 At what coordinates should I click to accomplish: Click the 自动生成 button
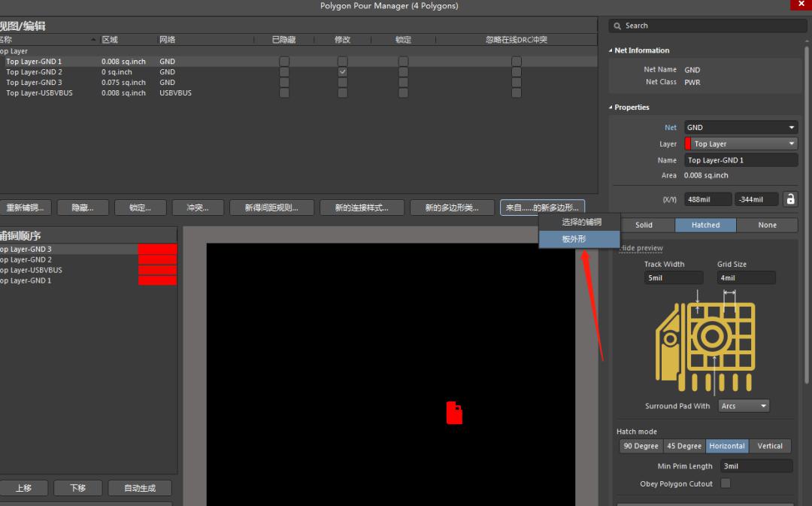tap(140, 488)
